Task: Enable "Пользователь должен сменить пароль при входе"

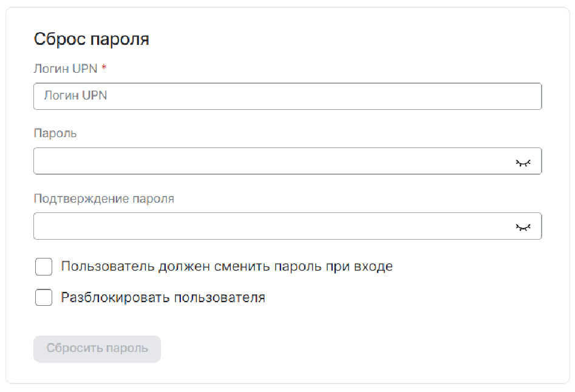Action: (44, 266)
